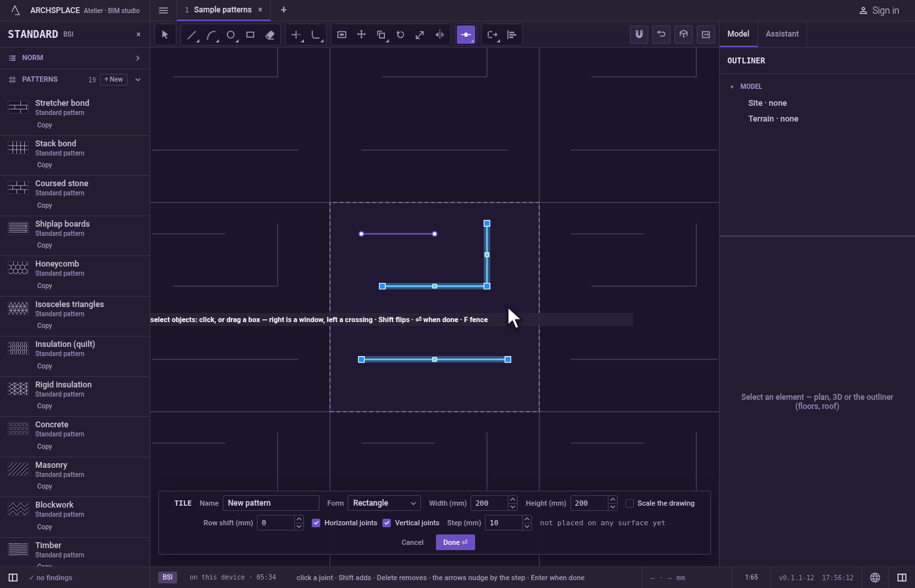This screenshot has width=915, height=588.
Task: Select the Scale tool
Action: [420, 35]
